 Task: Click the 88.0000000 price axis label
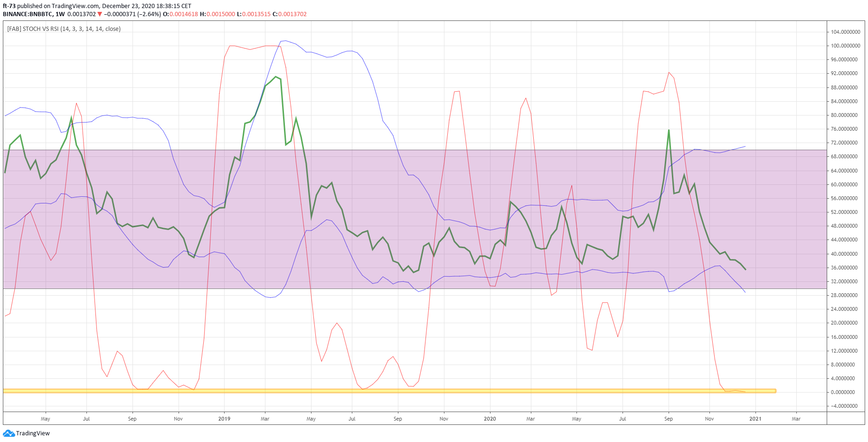pos(845,87)
